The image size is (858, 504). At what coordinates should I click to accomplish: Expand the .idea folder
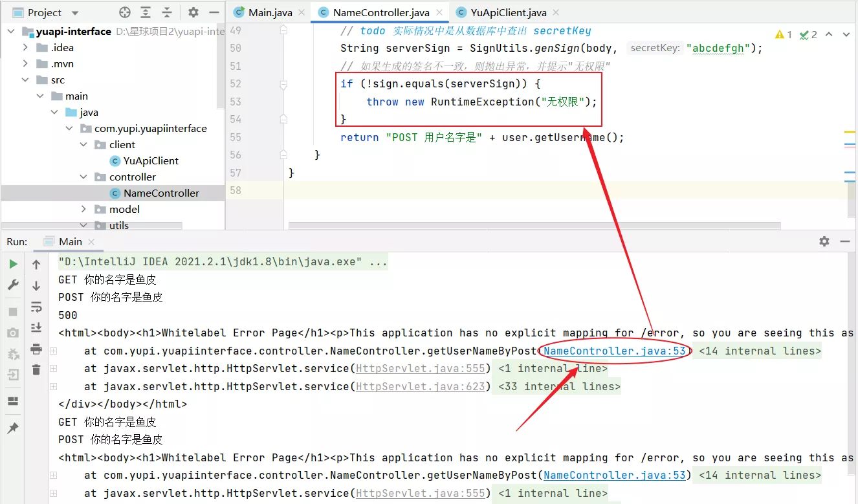click(x=26, y=47)
